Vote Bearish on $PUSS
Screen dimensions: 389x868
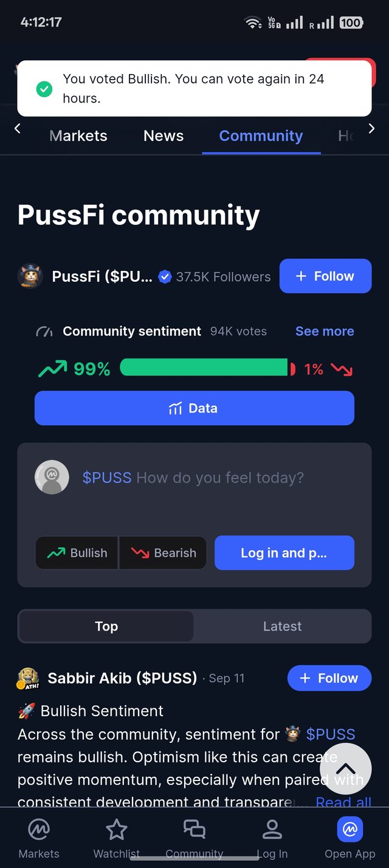click(164, 553)
